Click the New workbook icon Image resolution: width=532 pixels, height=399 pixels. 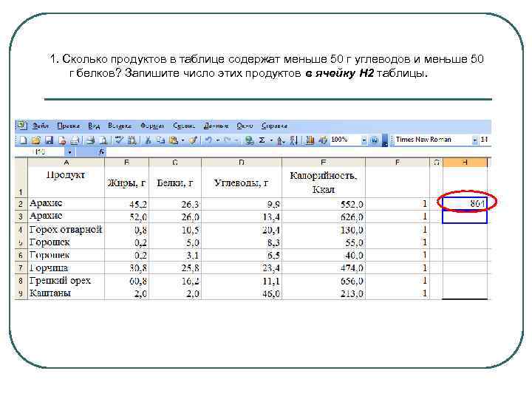[23, 140]
